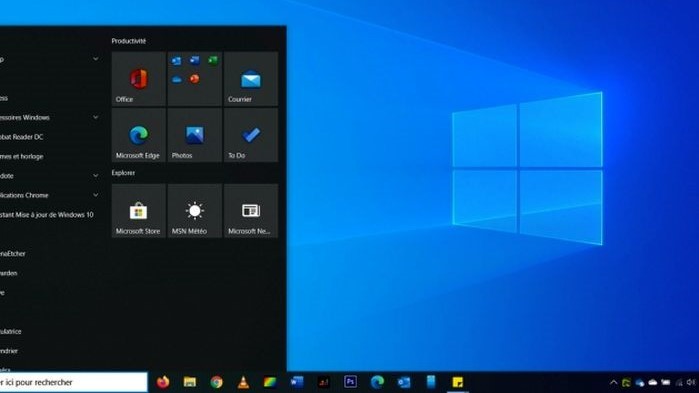Click the rainbow-colored taskbar app icon
Screen dimensions: 699x393
point(270,382)
